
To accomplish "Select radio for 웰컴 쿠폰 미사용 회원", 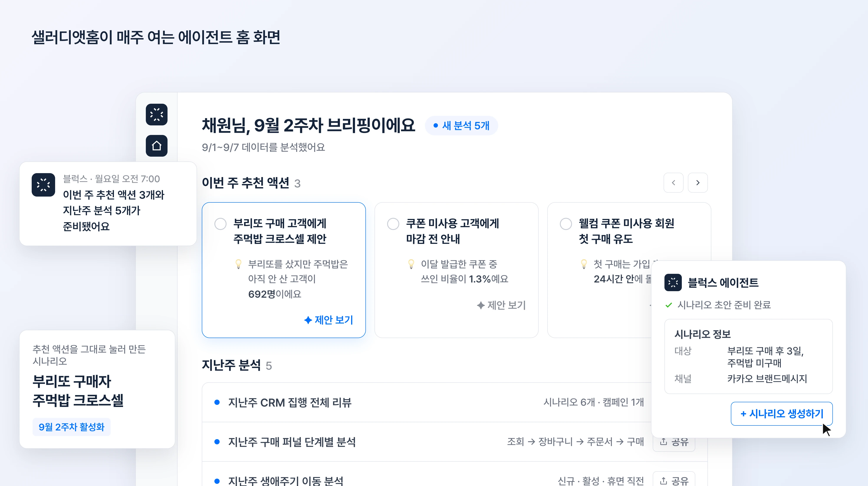I will pyautogui.click(x=566, y=224).
